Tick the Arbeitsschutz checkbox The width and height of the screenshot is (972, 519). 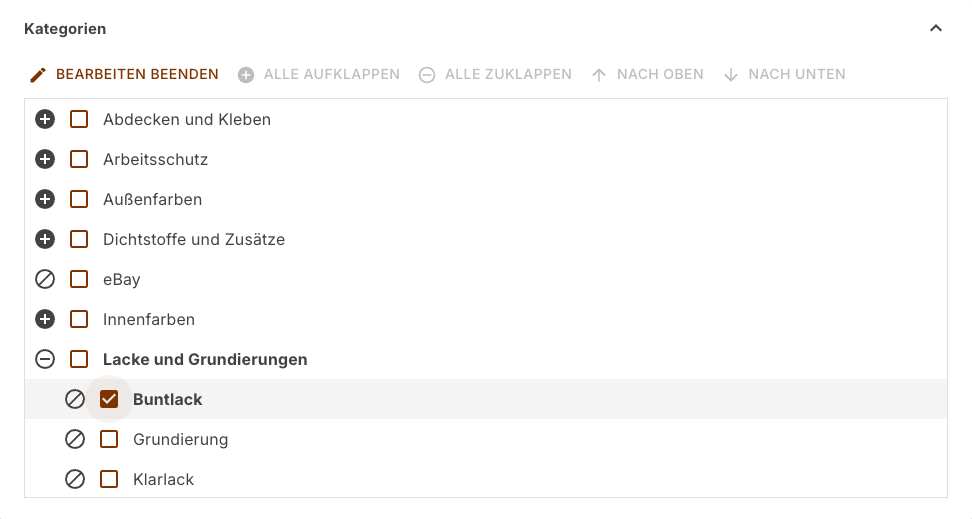tap(79, 159)
